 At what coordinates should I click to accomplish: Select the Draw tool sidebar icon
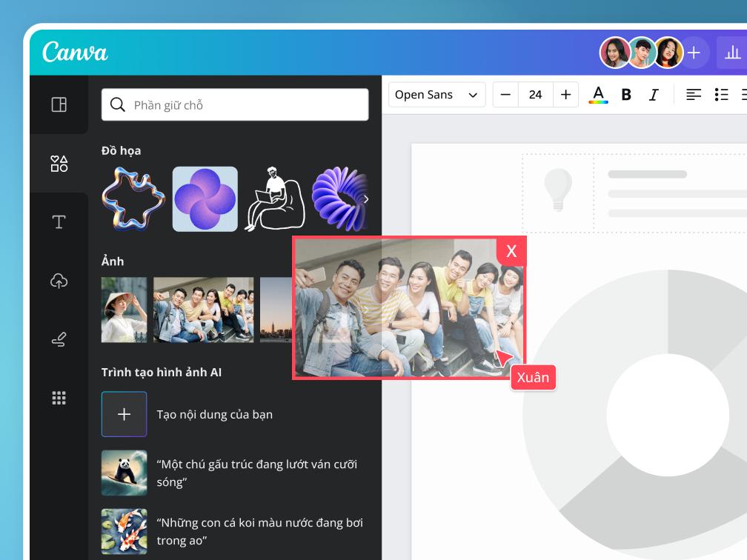click(x=59, y=339)
